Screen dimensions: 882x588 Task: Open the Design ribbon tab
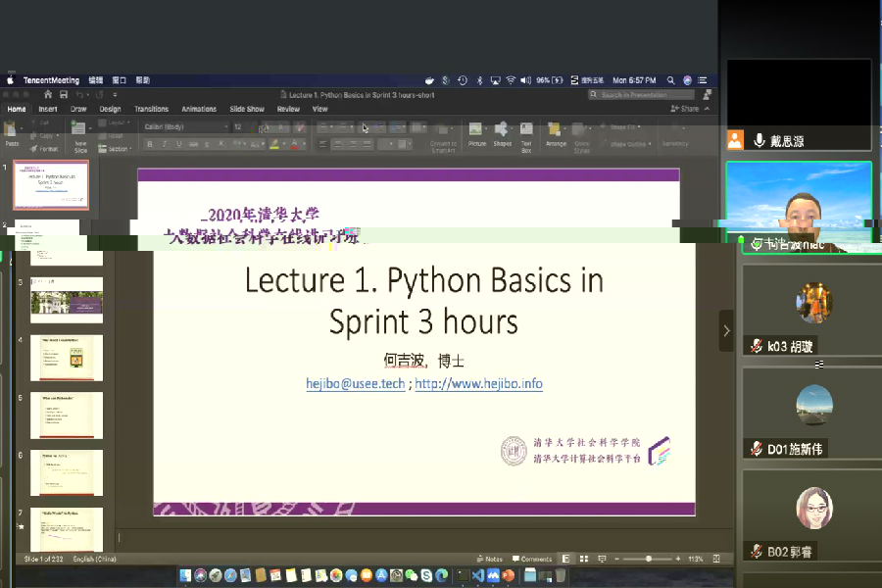click(x=110, y=109)
